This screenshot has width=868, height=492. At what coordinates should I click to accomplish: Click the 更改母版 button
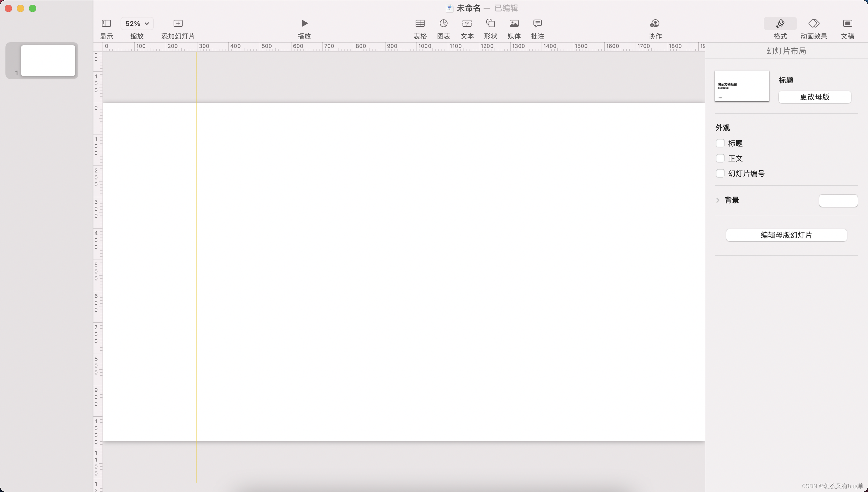[x=814, y=97]
